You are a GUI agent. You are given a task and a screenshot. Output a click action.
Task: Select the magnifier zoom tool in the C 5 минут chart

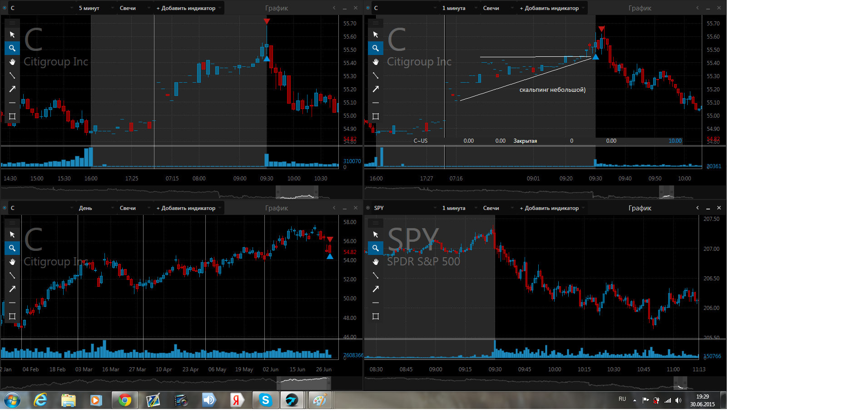12,48
